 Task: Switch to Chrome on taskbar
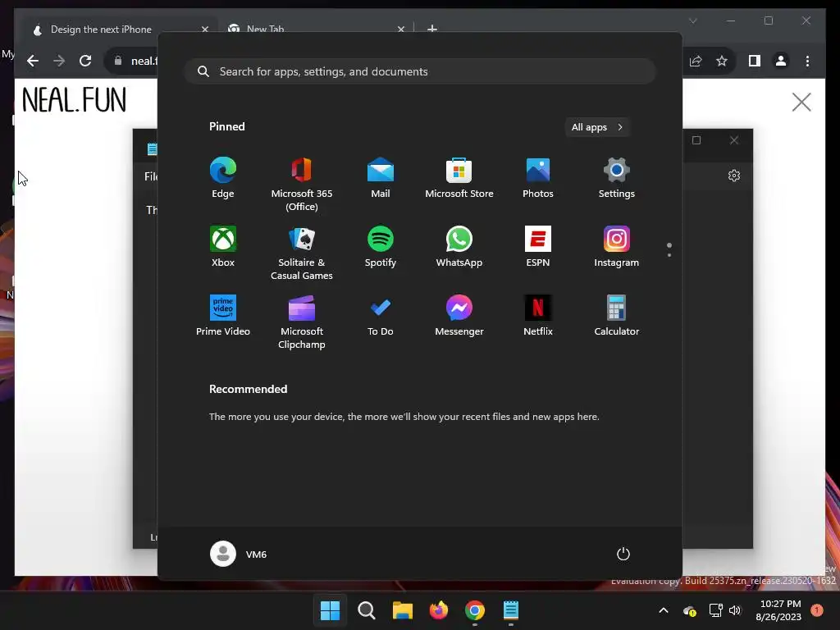tap(475, 610)
